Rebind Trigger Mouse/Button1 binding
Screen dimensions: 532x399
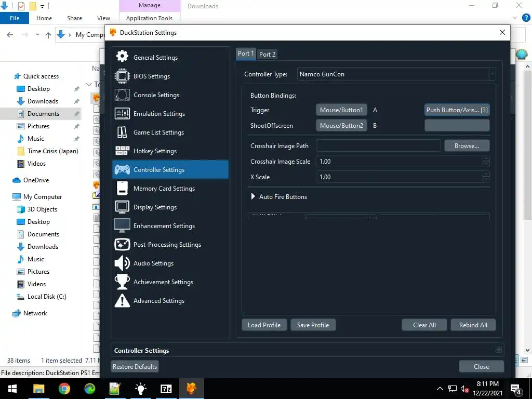[341, 110]
